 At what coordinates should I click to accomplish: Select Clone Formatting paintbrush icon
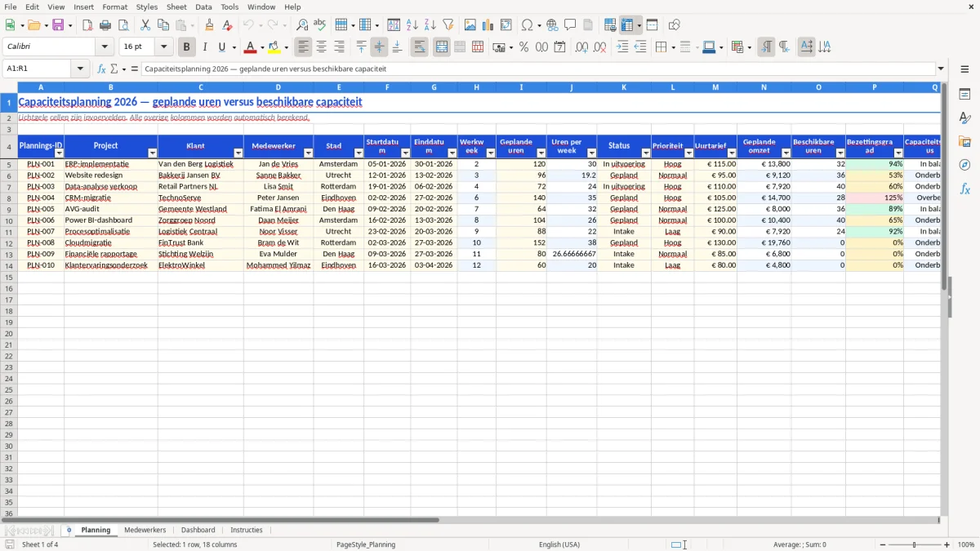tap(209, 25)
